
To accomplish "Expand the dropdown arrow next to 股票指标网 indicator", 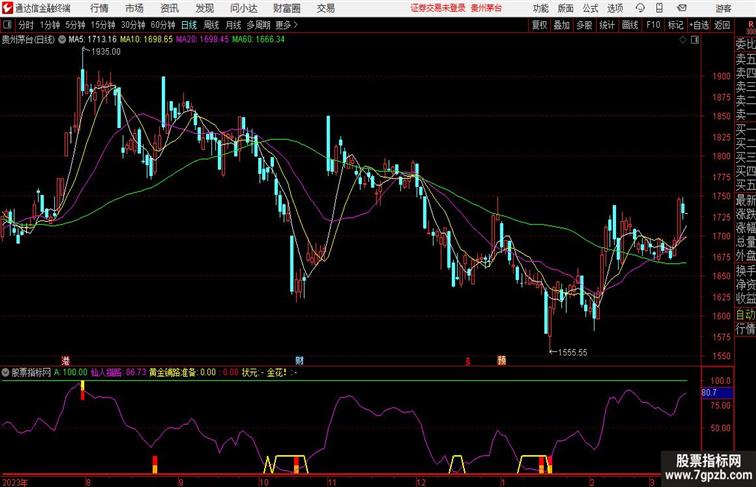I will pyautogui.click(x=5, y=373).
